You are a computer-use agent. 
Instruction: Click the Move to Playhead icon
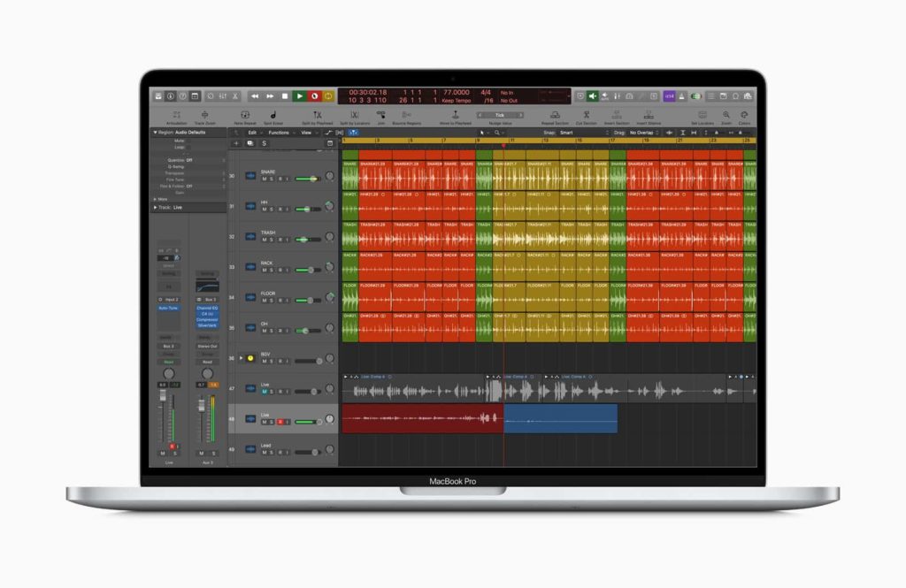point(456,115)
